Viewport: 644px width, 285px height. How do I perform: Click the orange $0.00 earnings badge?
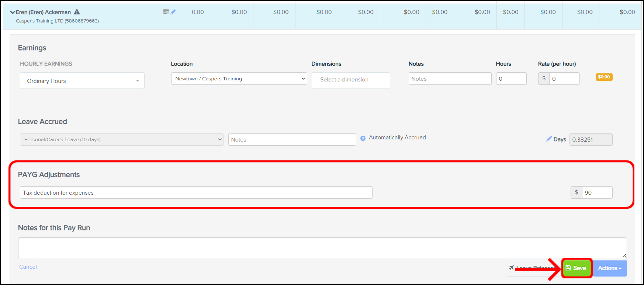[x=604, y=77]
